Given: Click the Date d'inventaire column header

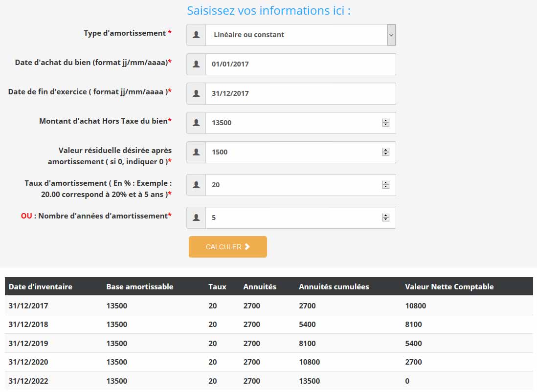Looking at the screenshot, I should [x=41, y=287].
